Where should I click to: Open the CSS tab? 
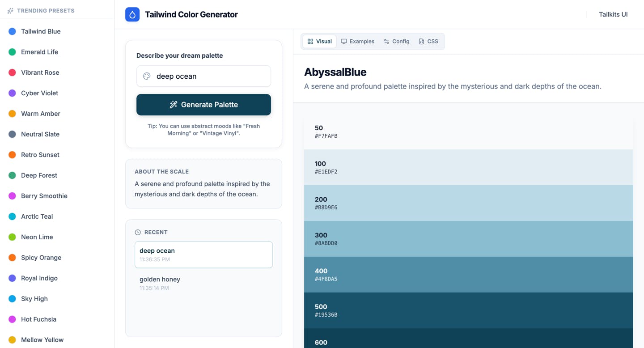tap(428, 41)
